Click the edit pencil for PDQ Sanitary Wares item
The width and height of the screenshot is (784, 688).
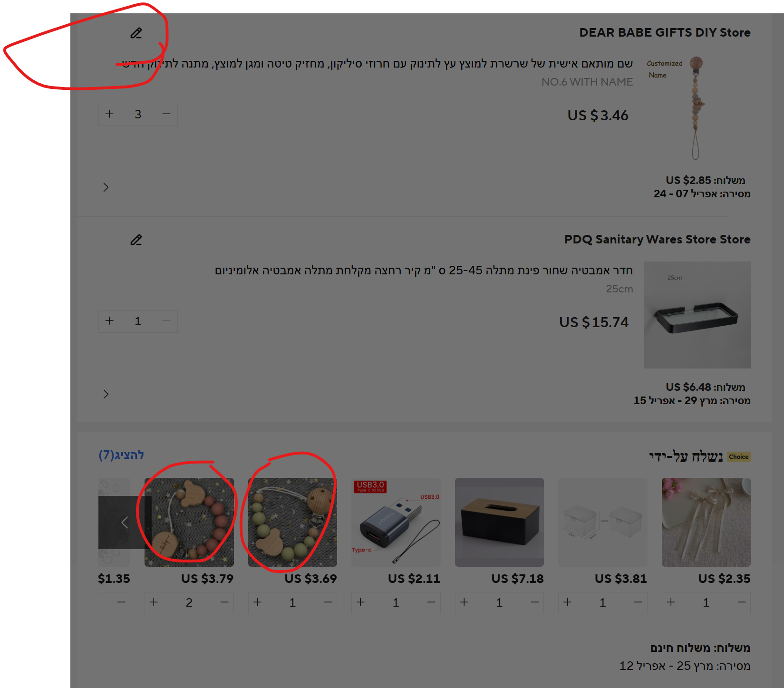(x=136, y=240)
